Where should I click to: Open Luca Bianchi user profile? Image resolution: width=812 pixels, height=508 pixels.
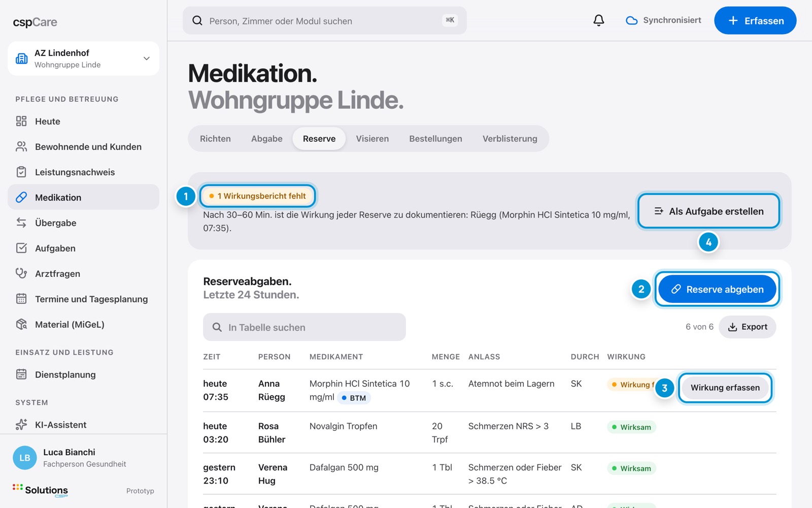coord(83,458)
